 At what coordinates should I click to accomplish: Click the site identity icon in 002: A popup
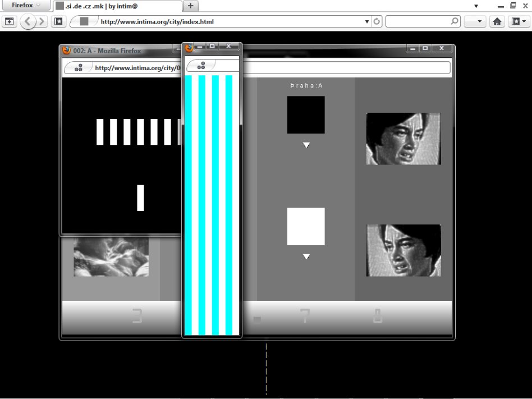pyautogui.click(x=79, y=68)
